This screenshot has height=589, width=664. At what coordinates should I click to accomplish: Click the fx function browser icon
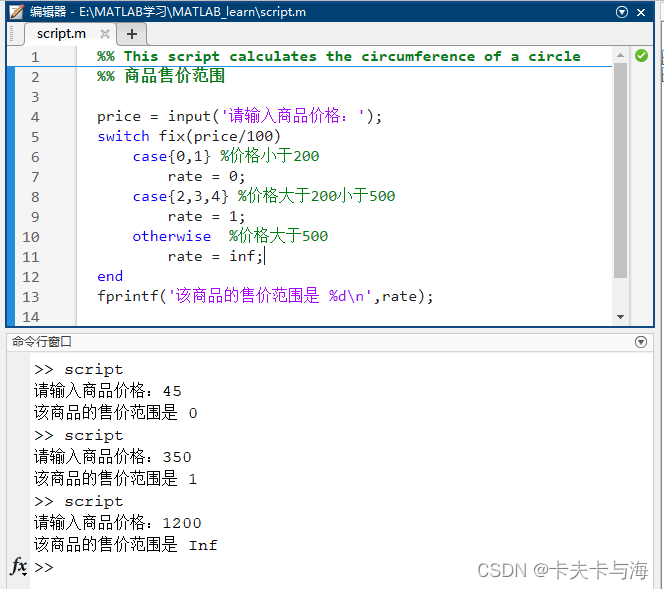click(18, 567)
